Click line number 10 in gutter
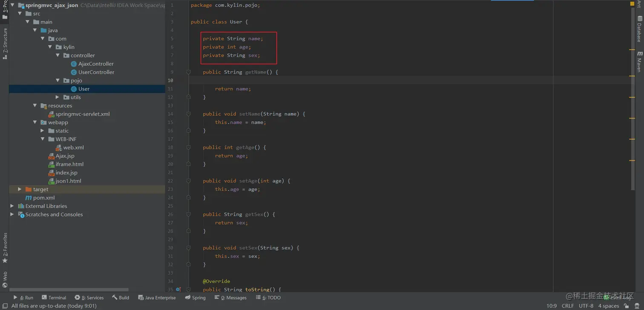The height and width of the screenshot is (310, 644). click(x=170, y=80)
